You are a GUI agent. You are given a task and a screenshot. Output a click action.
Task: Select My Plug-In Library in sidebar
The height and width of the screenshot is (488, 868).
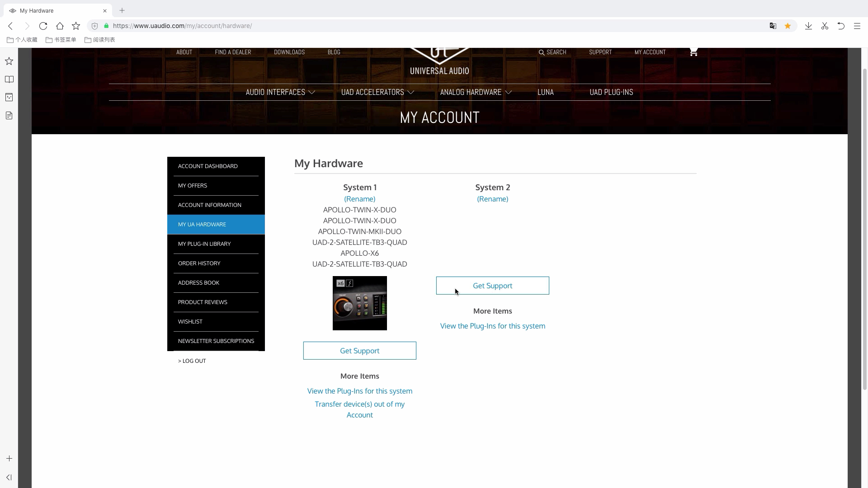[216, 244]
